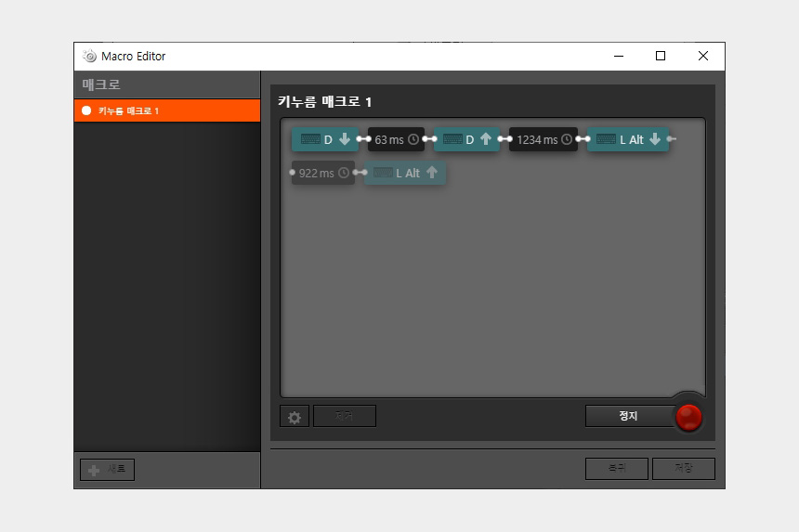Image resolution: width=799 pixels, height=532 pixels.
Task: Click the clock icon on 63 ms delay
Action: point(413,139)
